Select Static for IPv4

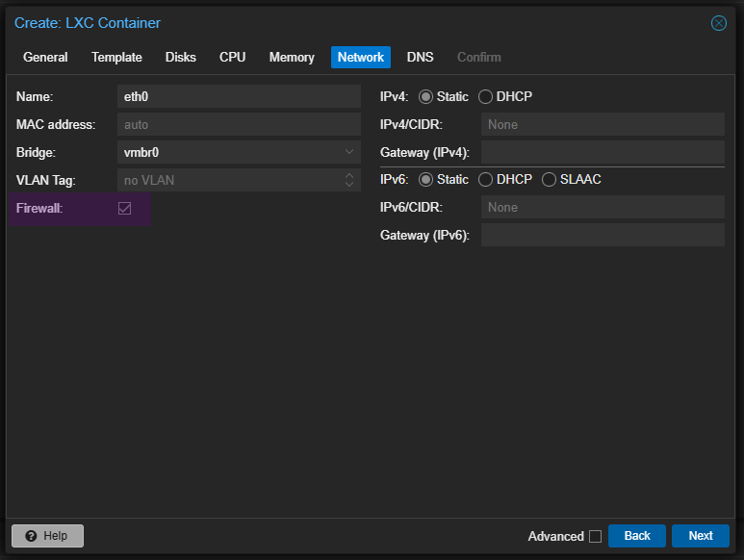(x=425, y=97)
